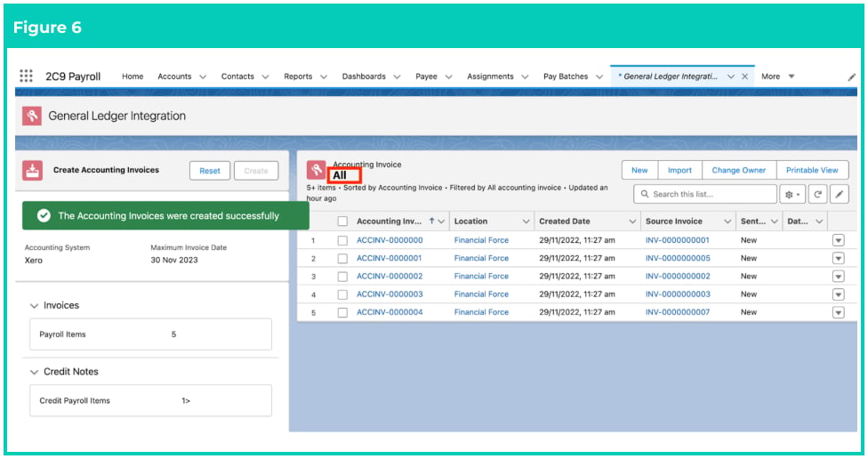
Task: Open Contacts tab dropdown chevron
Action: [x=265, y=77]
